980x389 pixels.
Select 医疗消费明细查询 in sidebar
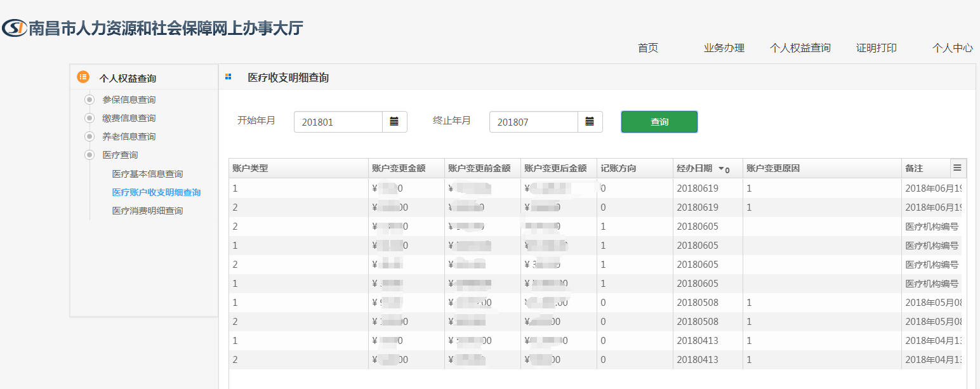pos(147,211)
